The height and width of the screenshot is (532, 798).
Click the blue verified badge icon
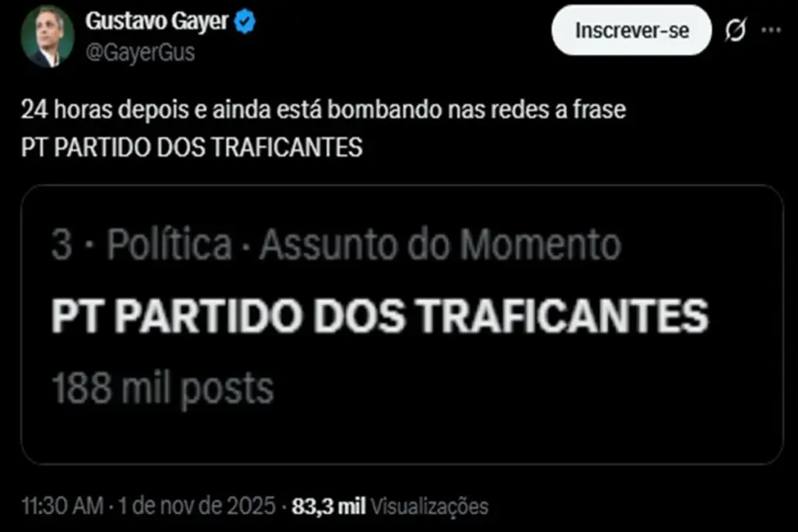pos(245,22)
